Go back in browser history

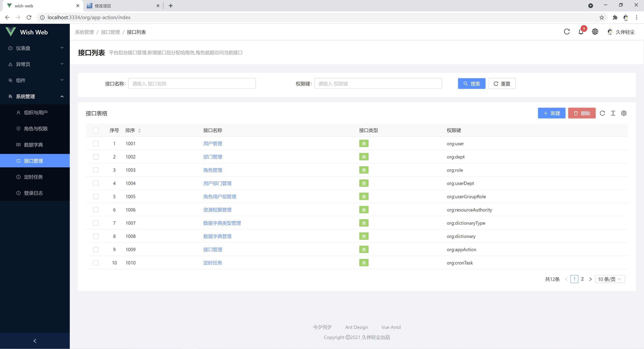point(7,17)
